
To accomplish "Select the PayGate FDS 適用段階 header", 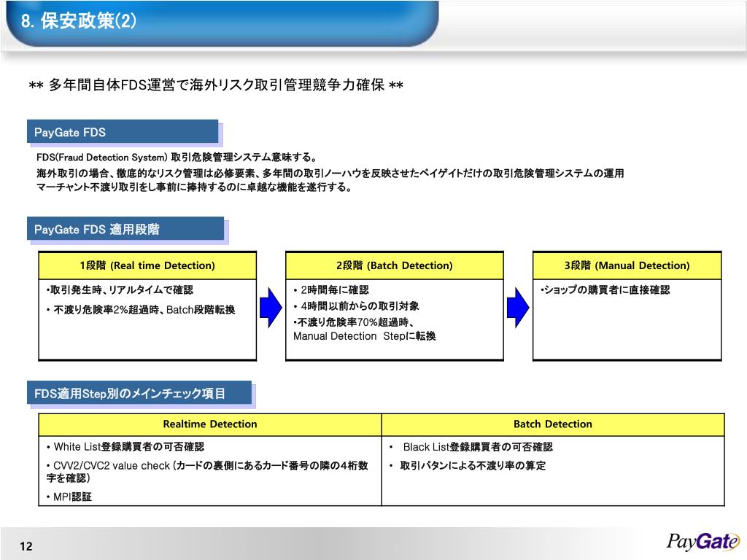I will [x=125, y=229].
